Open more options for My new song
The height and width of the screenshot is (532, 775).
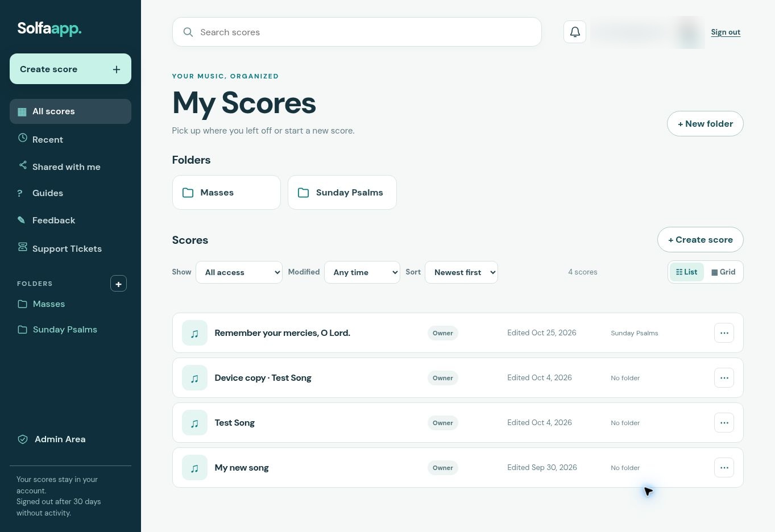coord(724,468)
